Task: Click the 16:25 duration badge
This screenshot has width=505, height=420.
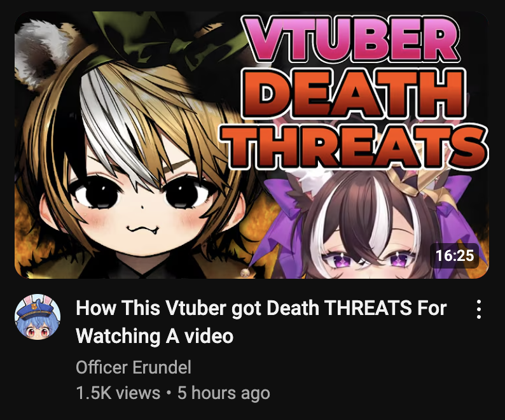Action: (454, 256)
